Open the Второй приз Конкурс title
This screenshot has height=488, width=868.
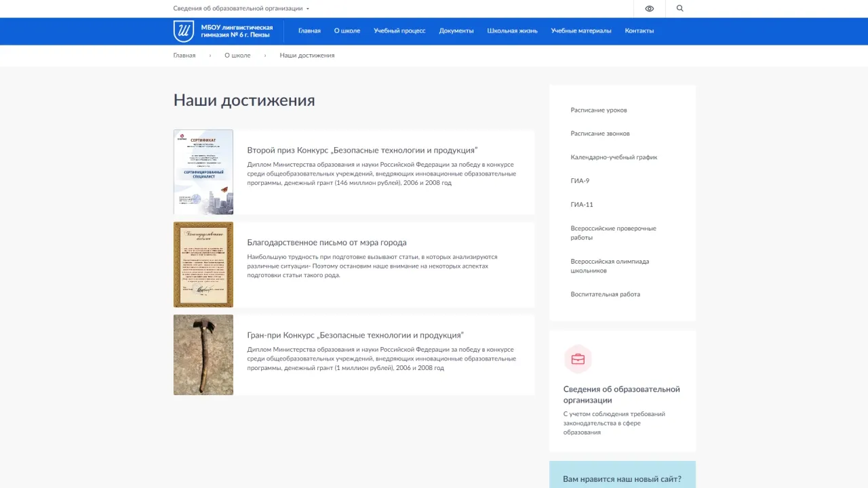362,150
